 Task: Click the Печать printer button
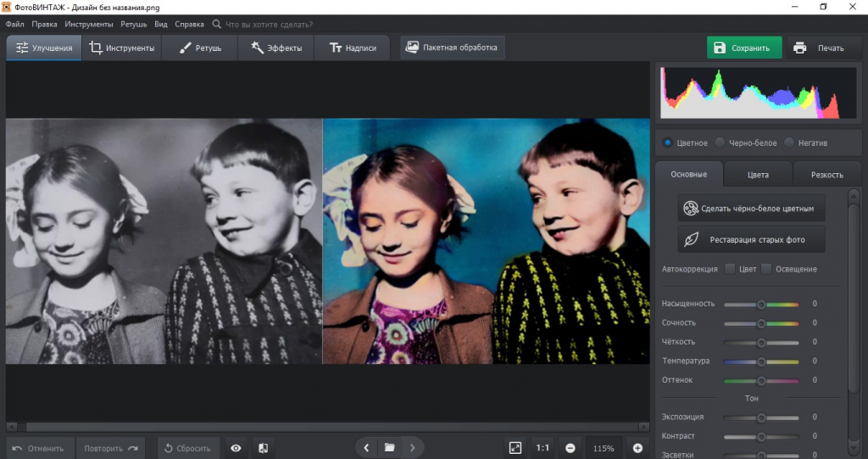point(819,48)
